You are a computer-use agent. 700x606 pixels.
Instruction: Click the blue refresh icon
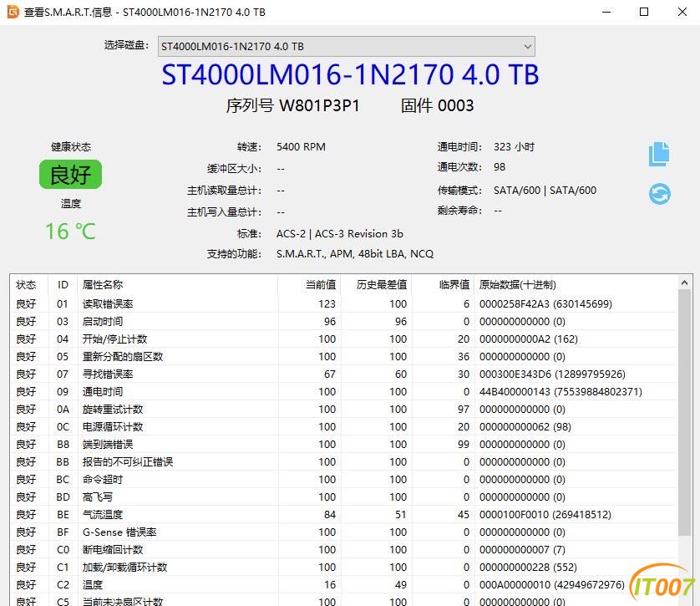point(659,194)
